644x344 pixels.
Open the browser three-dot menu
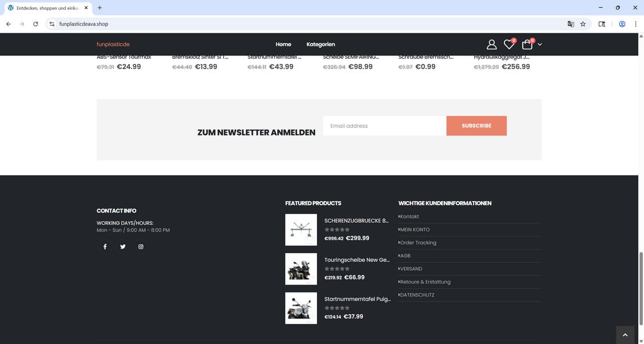pos(635,24)
